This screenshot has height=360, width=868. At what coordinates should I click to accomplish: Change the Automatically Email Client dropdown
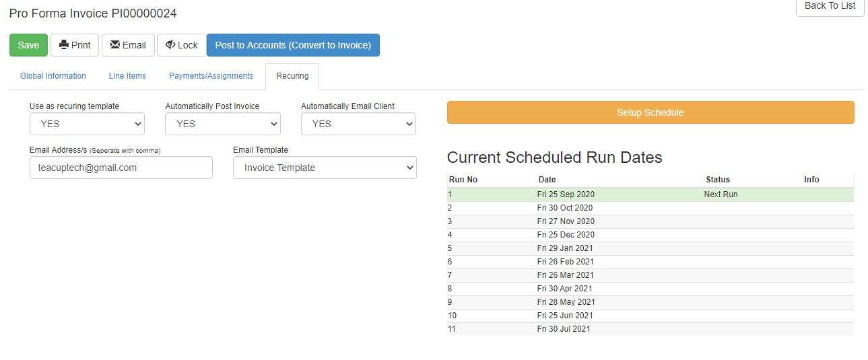(x=358, y=124)
